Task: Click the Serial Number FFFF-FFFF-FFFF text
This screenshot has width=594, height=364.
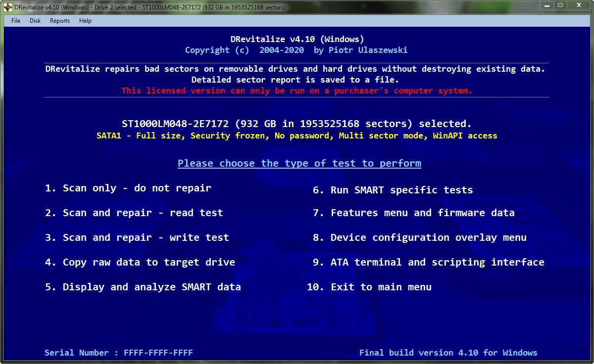Action: coord(119,353)
